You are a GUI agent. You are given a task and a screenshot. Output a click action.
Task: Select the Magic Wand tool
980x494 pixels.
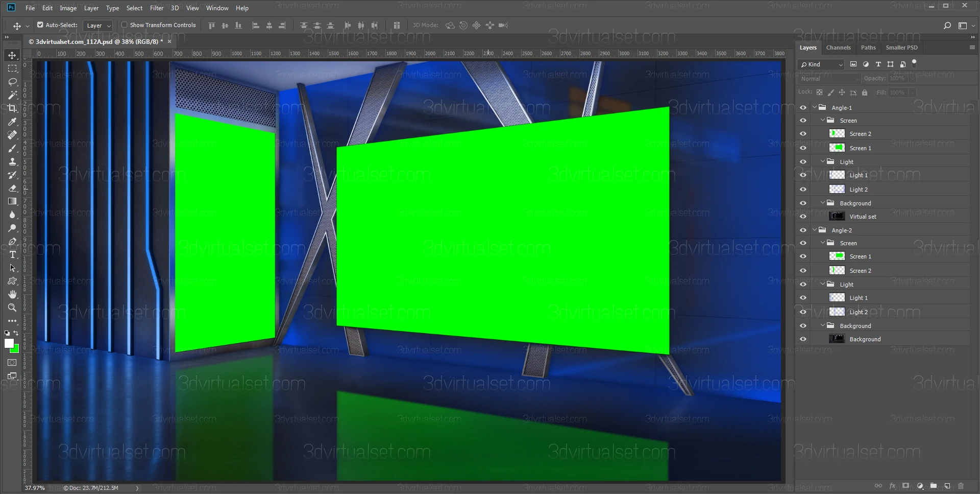12,95
